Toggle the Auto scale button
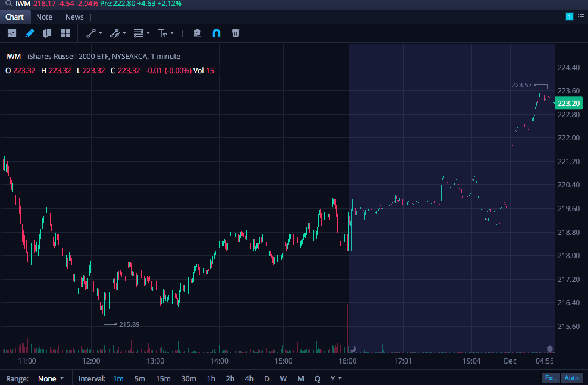The height and width of the screenshot is (385, 588). (571, 378)
